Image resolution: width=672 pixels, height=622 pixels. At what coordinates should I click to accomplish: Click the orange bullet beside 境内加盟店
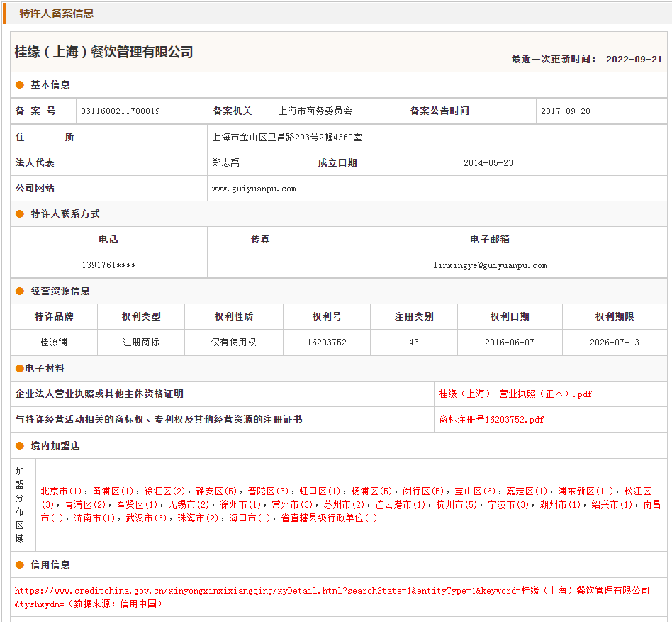20,446
